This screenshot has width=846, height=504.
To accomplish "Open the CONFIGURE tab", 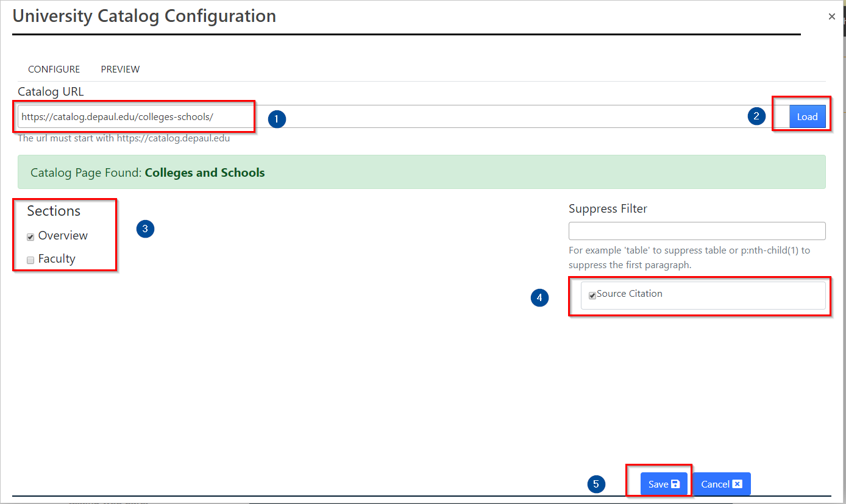I will pos(54,69).
